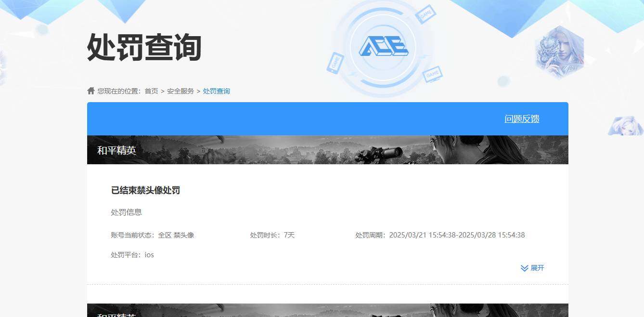
Task: Click 账号当前状态：全区 禁头像 text
Action: click(x=153, y=235)
